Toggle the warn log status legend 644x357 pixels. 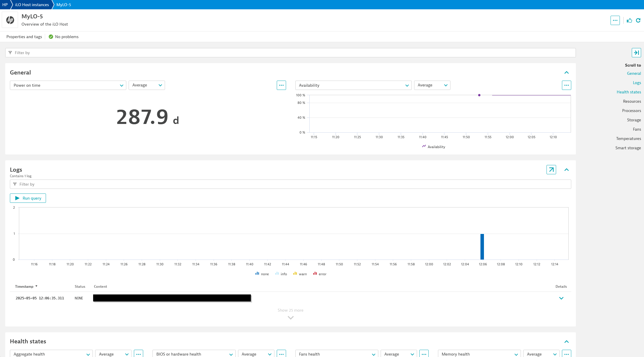(x=300, y=274)
